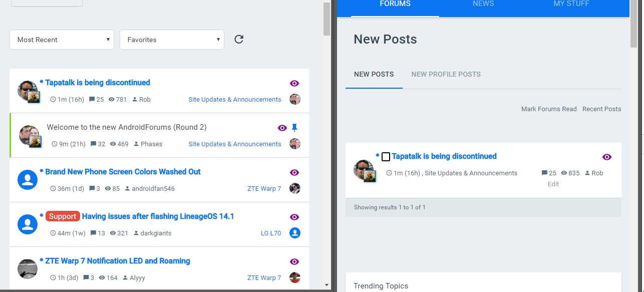The width and height of the screenshot is (644, 292).
Task: Click 'Showing results 1 to 1 of 1' text
Action: [390, 207]
